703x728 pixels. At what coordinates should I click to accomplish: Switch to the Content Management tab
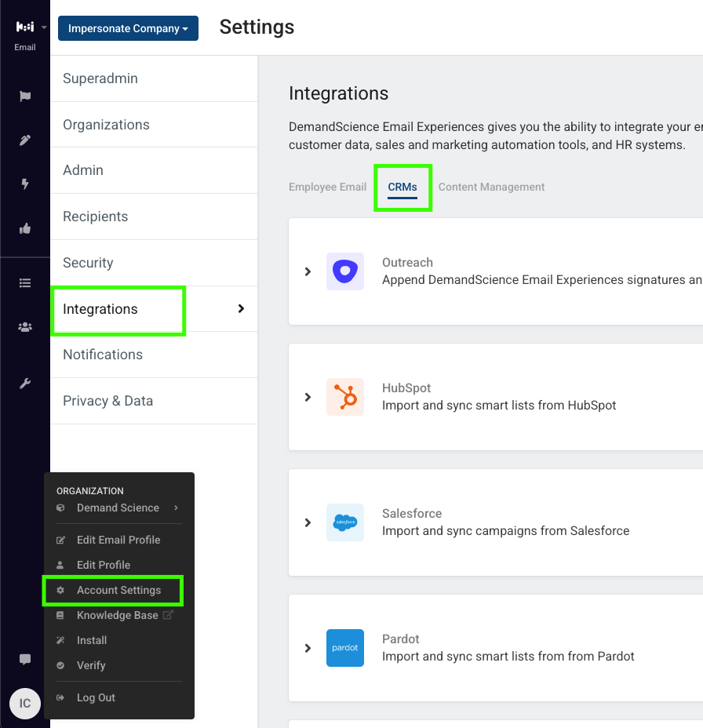(x=491, y=187)
